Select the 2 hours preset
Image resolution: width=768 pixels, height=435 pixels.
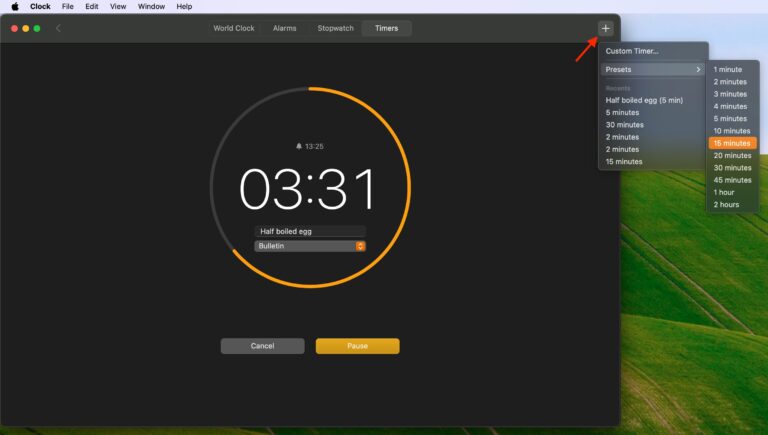(x=733, y=204)
